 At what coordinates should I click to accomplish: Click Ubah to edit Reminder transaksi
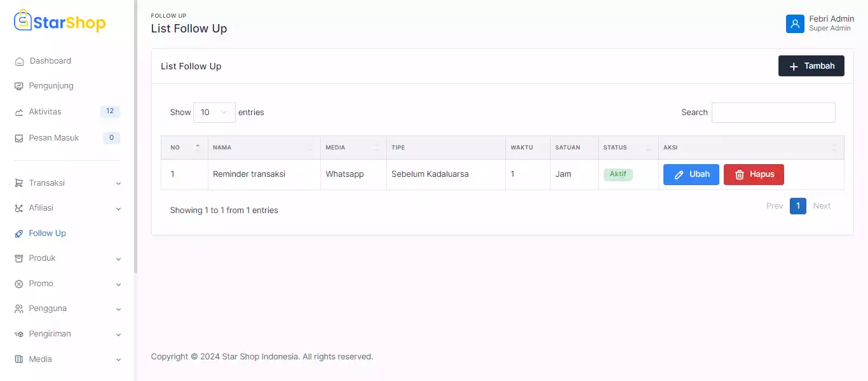691,174
